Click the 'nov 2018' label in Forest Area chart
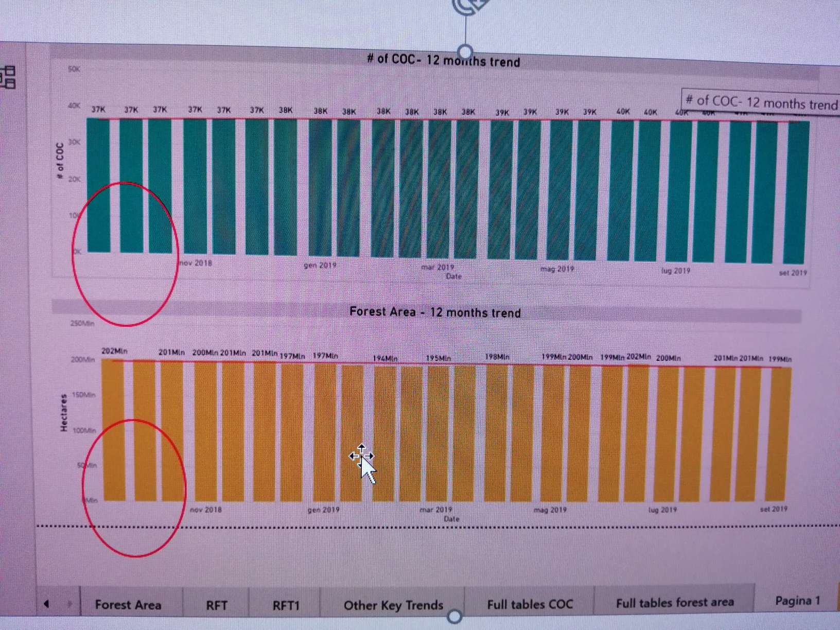The height and width of the screenshot is (630, 840). [x=206, y=510]
